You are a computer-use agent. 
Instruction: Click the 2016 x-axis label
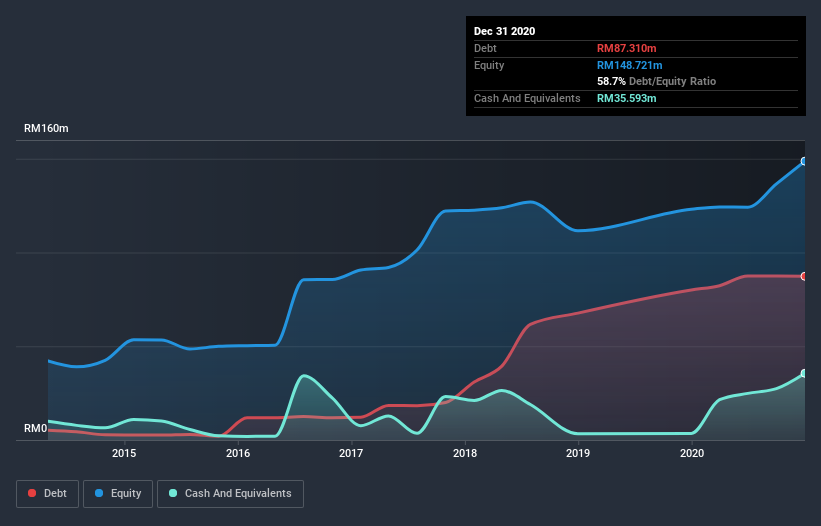click(238, 453)
